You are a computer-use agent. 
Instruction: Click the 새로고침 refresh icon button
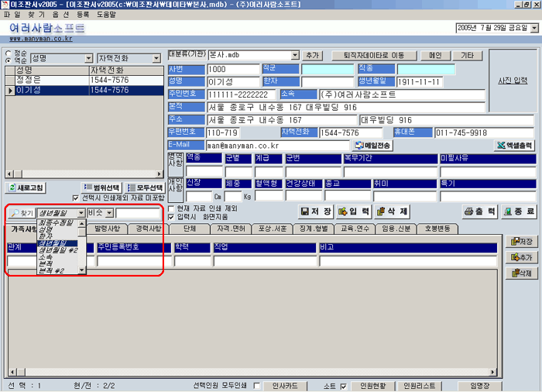click(26, 187)
